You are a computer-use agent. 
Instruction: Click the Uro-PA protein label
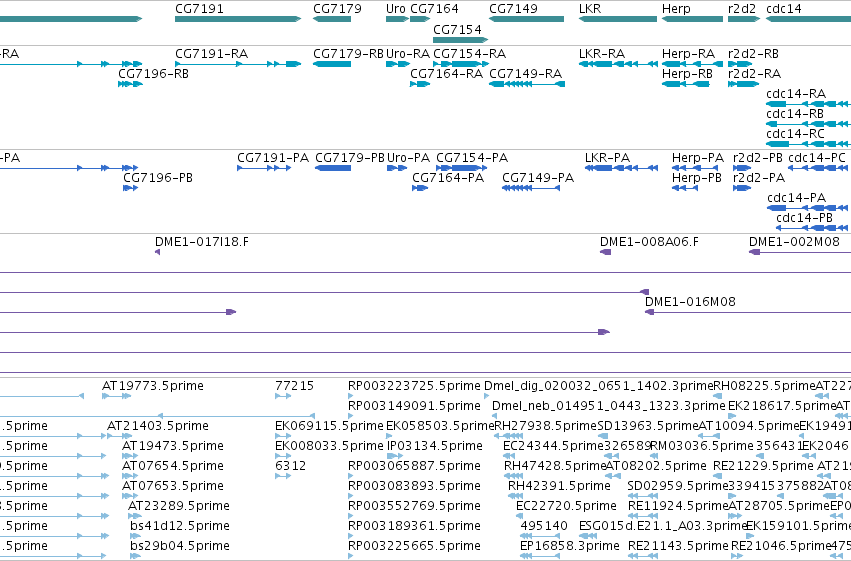coord(409,158)
